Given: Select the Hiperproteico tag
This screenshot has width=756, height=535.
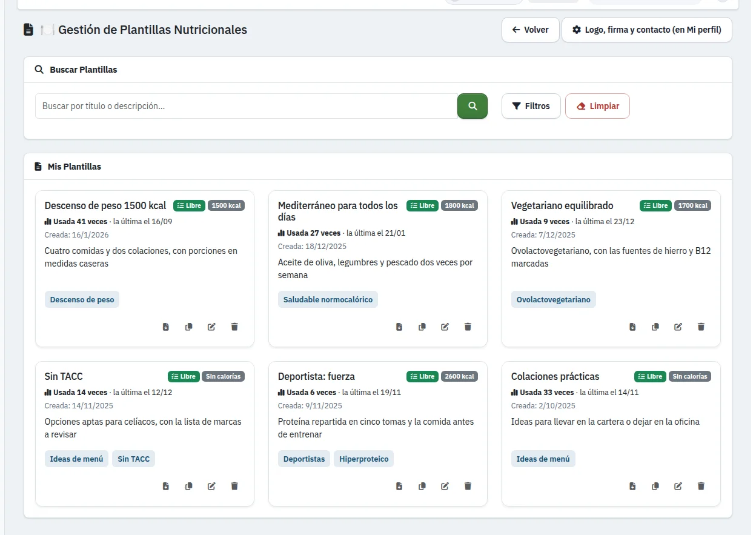Looking at the screenshot, I should [364, 459].
